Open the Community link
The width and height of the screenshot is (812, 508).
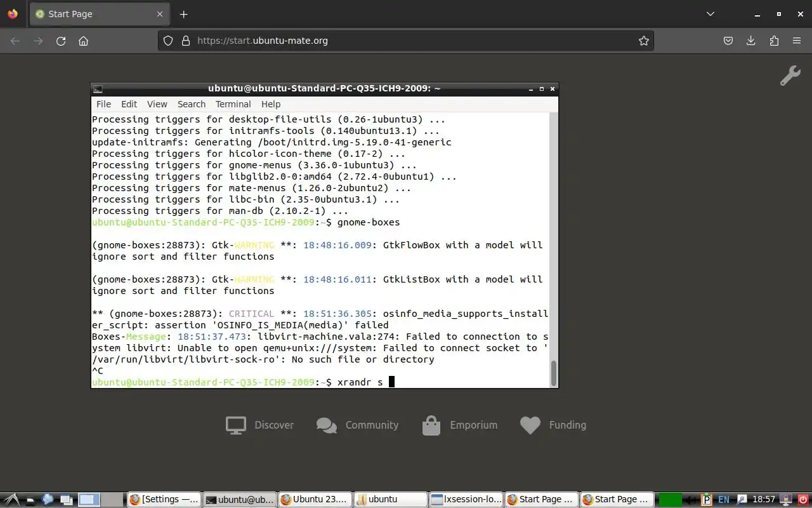(357, 425)
